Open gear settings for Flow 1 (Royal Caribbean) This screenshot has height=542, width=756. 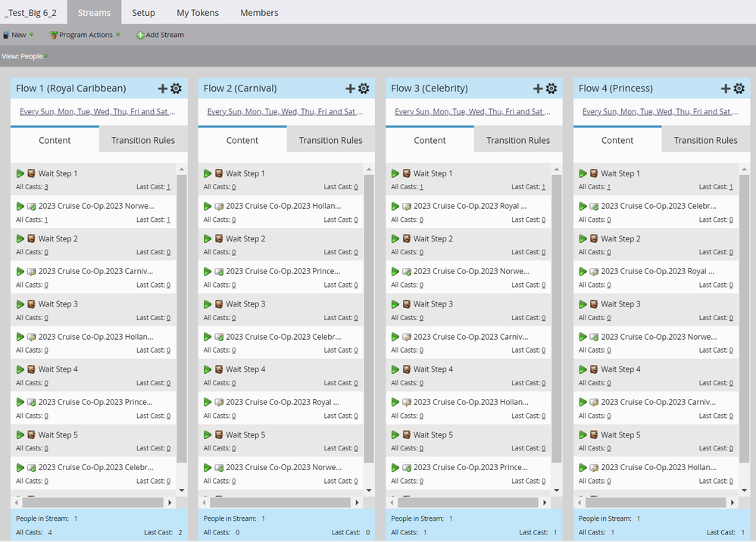click(x=176, y=88)
